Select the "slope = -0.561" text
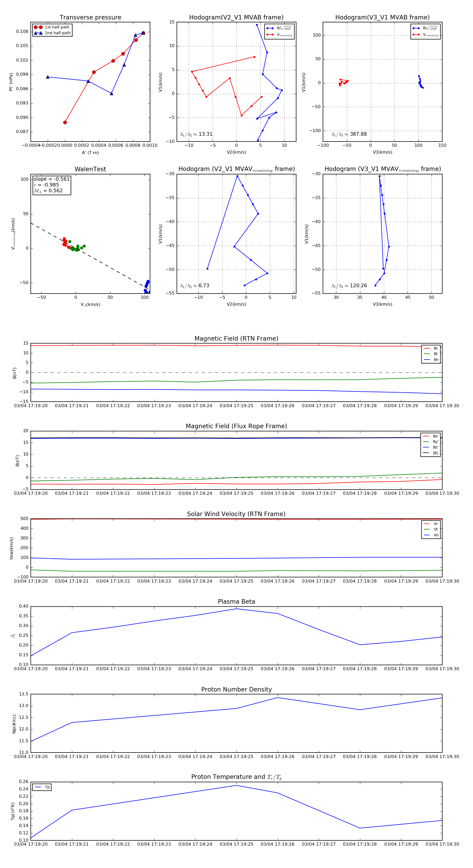 [52, 179]
